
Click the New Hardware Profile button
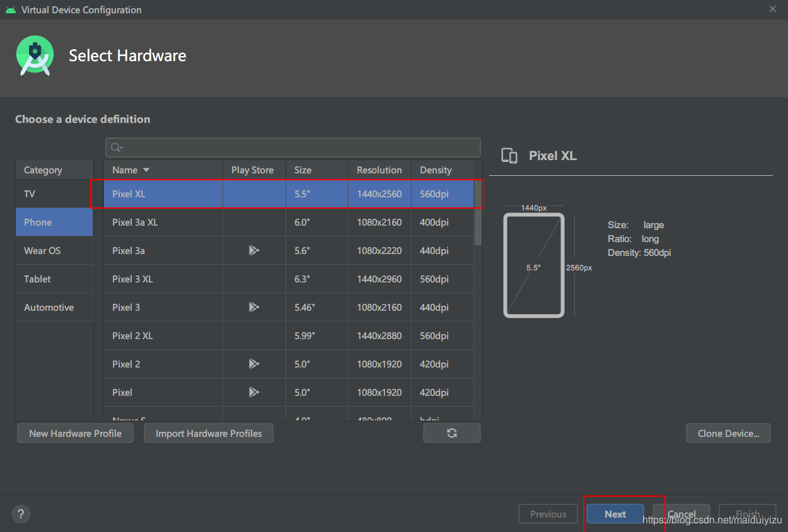tap(76, 433)
